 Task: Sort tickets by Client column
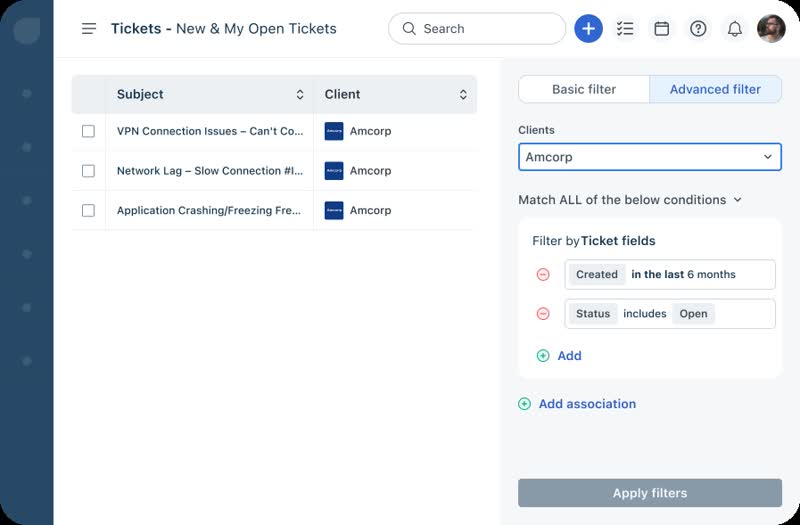click(463, 94)
